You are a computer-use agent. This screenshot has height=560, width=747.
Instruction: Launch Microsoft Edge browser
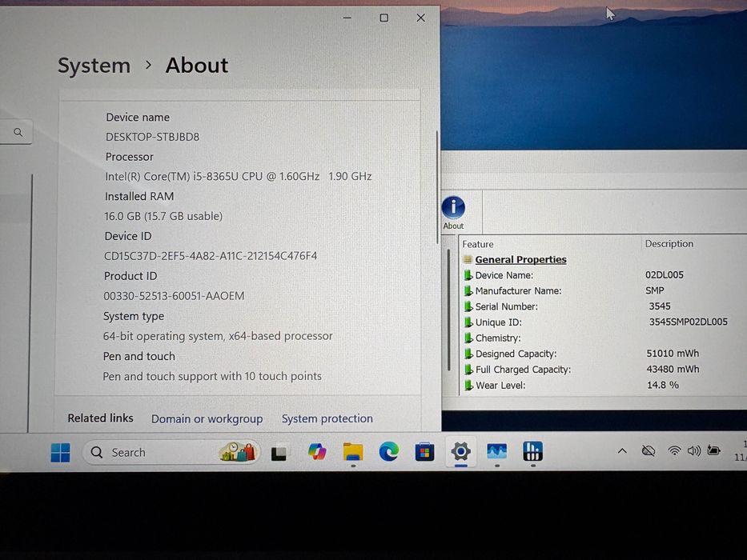point(389,452)
